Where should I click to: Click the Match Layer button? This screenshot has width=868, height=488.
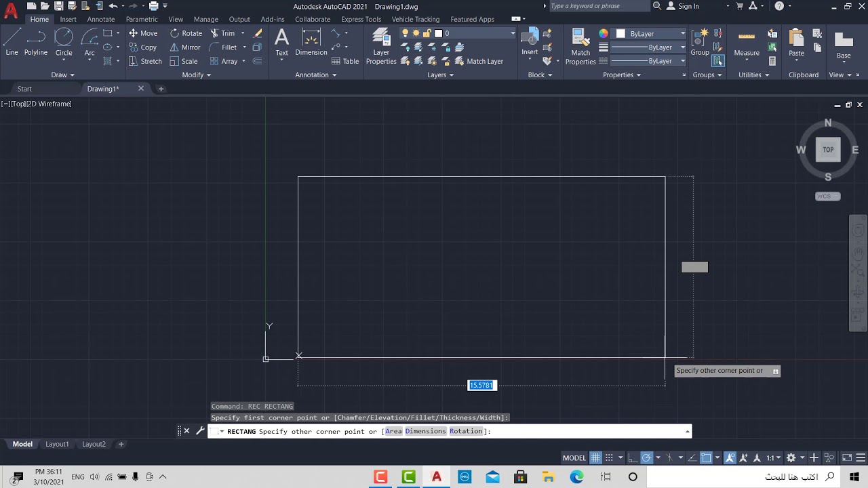pos(479,61)
